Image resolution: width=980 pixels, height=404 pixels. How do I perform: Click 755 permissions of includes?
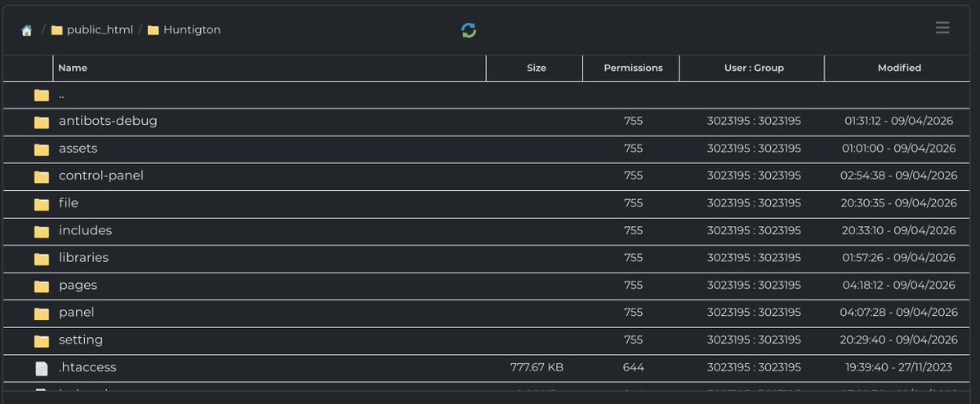click(x=633, y=230)
